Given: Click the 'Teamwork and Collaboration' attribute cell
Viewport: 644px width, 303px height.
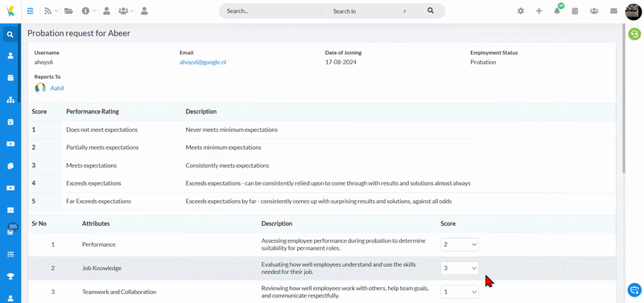Looking at the screenshot, I should click(x=119, y=292).
